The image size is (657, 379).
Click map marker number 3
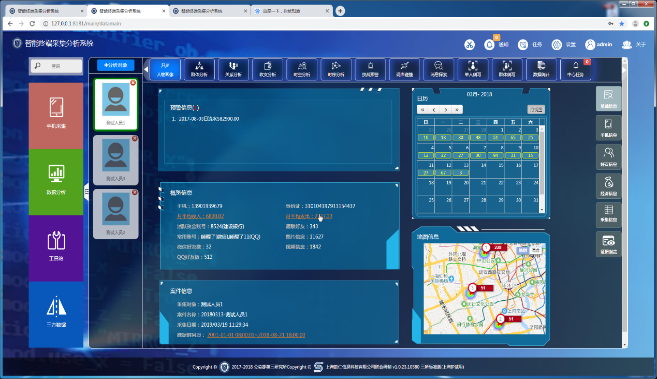472,288
